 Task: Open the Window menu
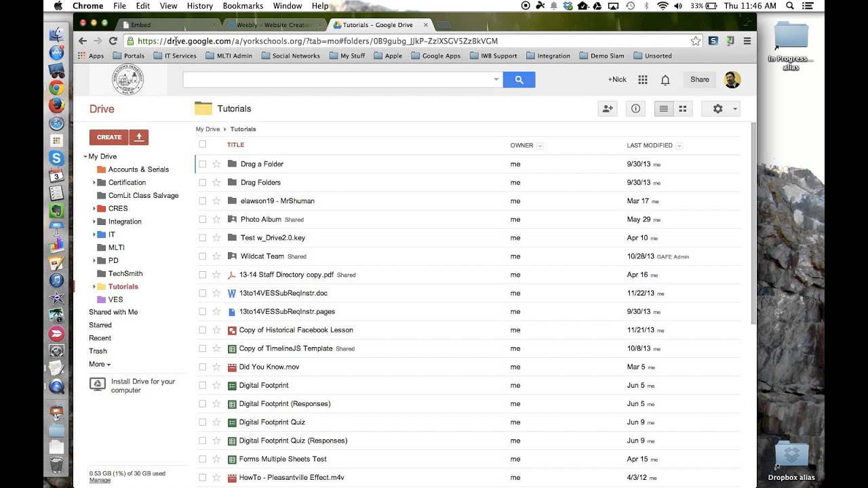point(288,5)
